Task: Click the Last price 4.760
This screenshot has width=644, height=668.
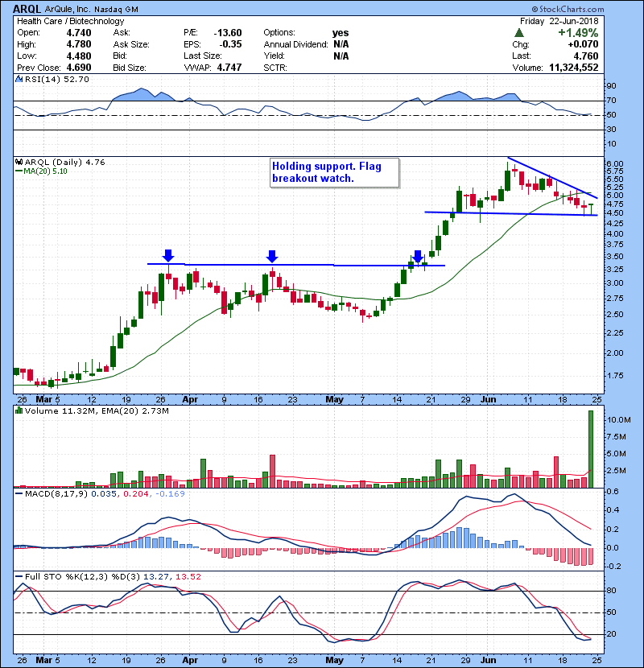Action: pyautogui.click(x=585, y=56)
